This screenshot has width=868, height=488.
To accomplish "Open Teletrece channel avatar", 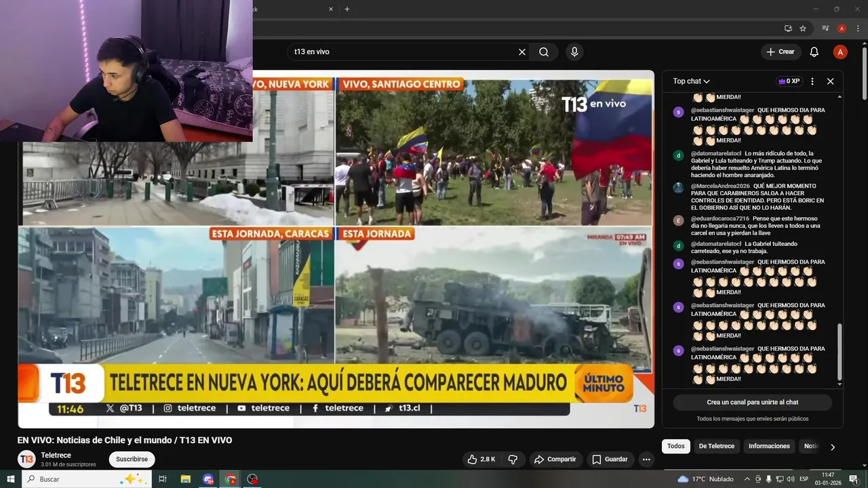I will 26,460.
